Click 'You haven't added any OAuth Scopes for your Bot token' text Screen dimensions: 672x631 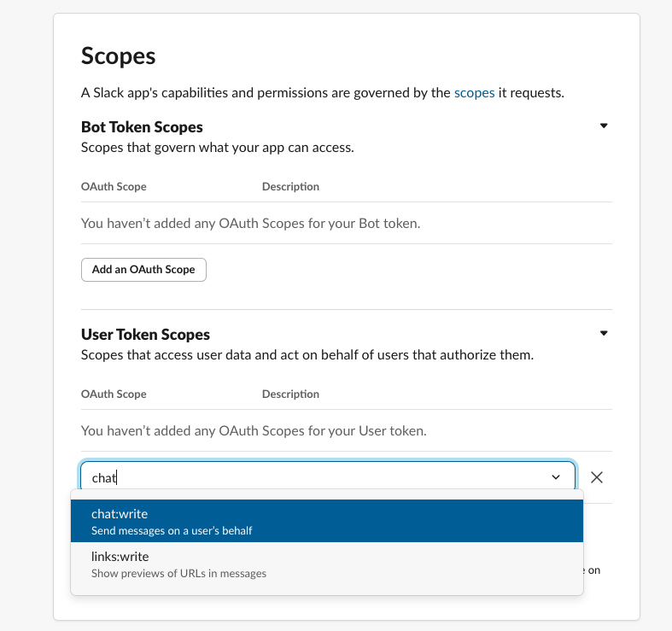click(x=251, y=224)
